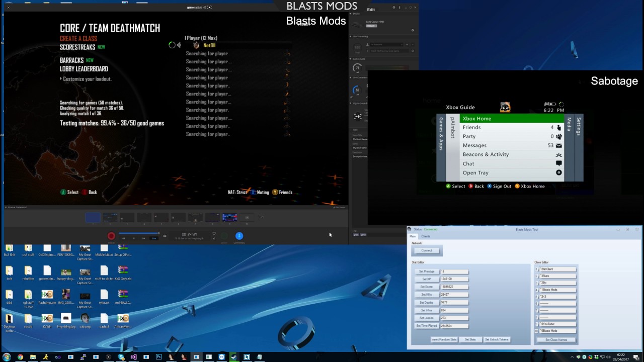The image size is (644, 362).
Task: Select Xbox Home in the Xbox Guide
Action: coord(511,119)
